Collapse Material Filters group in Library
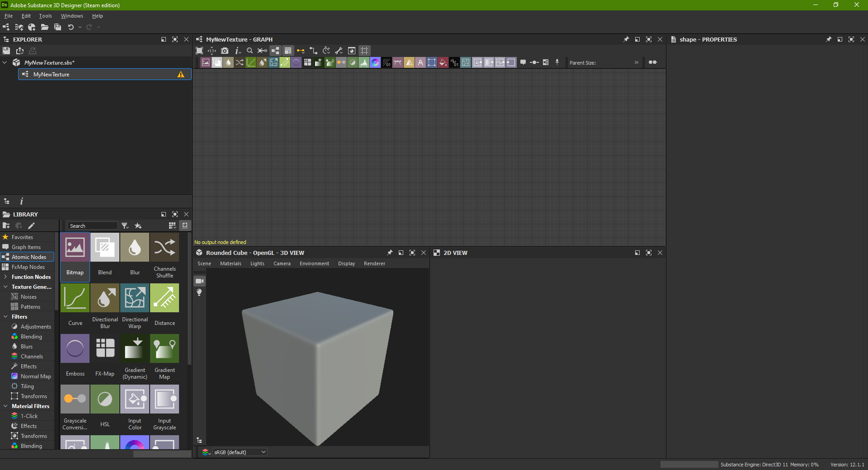Image resolution: width=868 pixels, height=470 pixels. (5, 406)
